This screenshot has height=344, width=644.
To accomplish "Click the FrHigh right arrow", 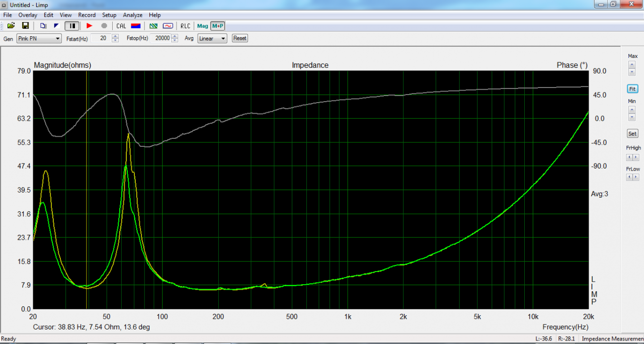I will [636, 157].
